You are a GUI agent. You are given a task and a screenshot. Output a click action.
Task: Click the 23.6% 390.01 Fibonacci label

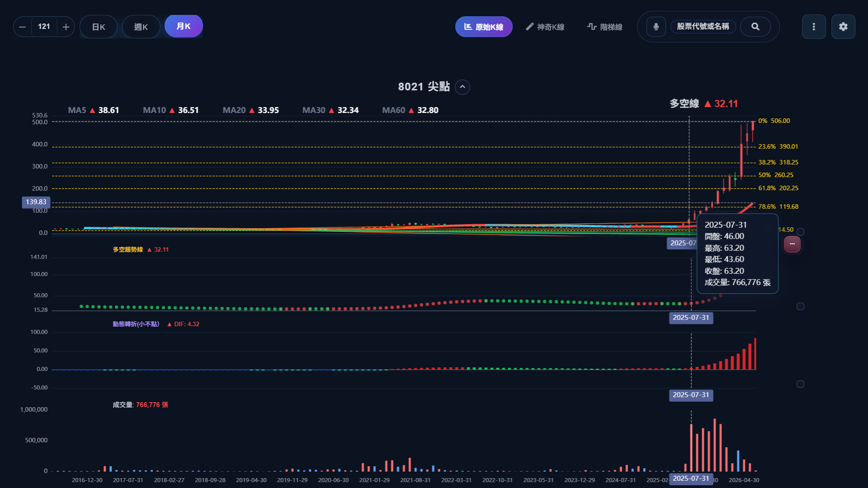778,146
